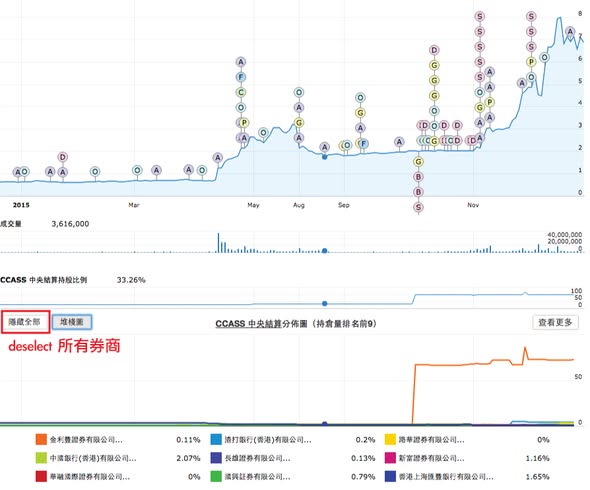Toggle 金利豐證券 series with 0.11%
This screenshot has width=590, height=490.
tap(117, 440)
